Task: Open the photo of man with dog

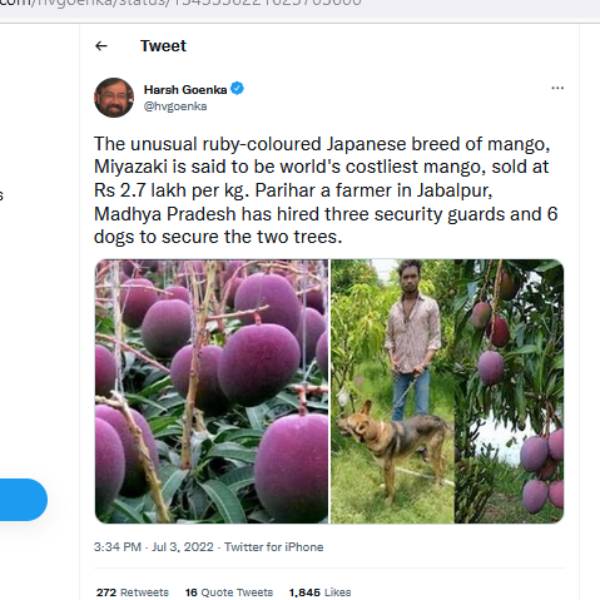Action: coord(393,391)
